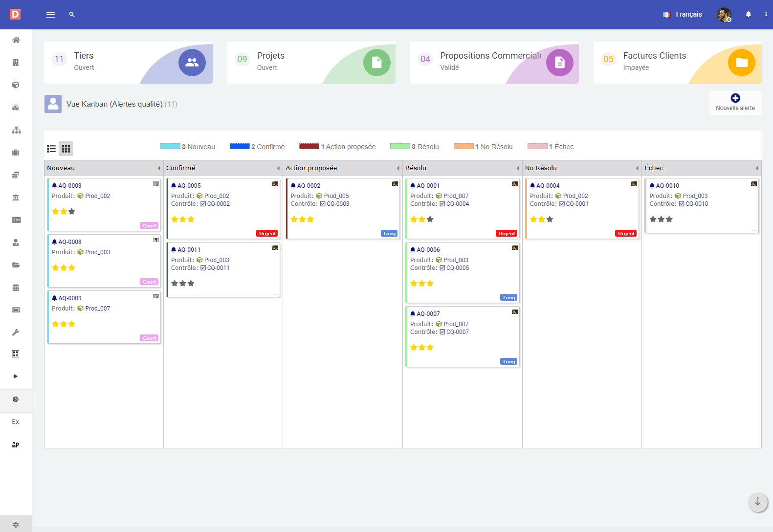Click the Long tag on card AQ-0006

click(x=509, y=298)
